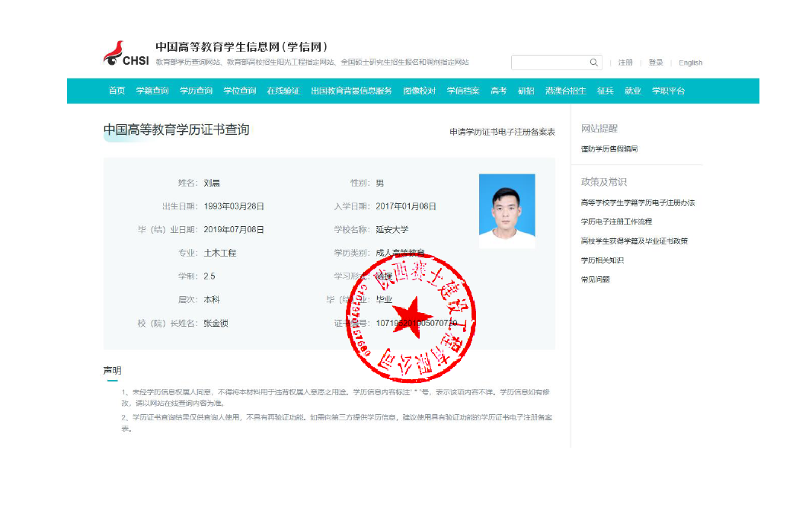The image size is (812, 517).
Task: Open the 登录 link
Action: click(655, 62)
